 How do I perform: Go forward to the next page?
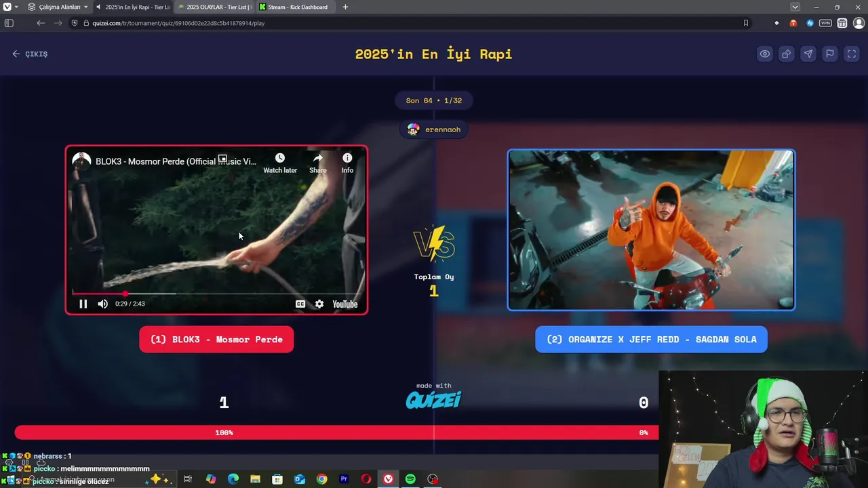58,23
